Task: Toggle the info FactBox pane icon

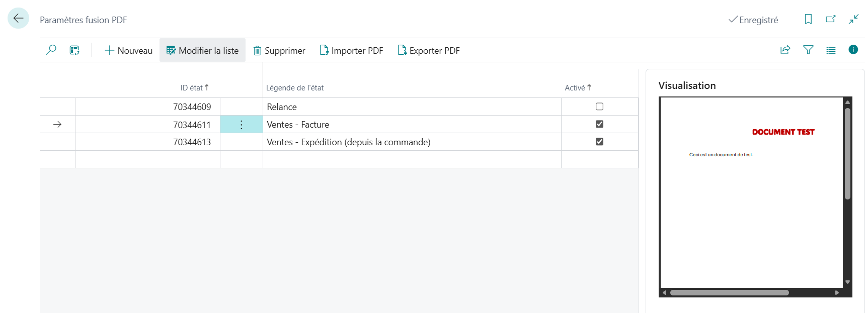Action: coord(853,49)
